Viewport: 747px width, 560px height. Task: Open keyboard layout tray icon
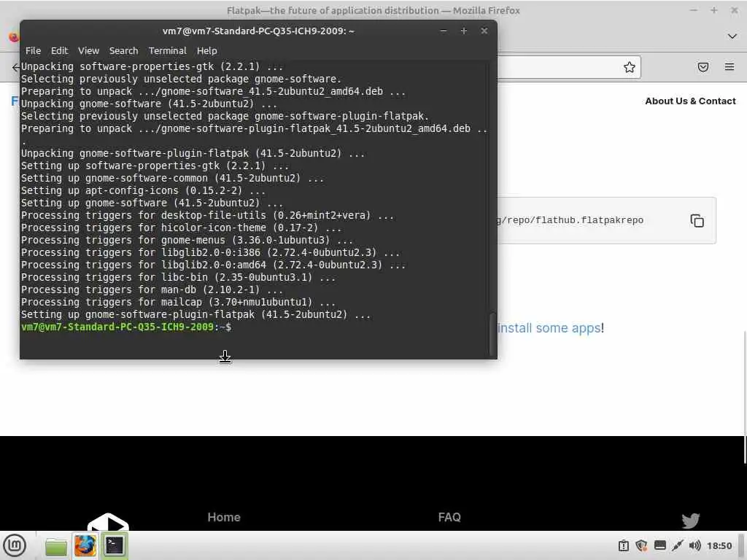659,545
